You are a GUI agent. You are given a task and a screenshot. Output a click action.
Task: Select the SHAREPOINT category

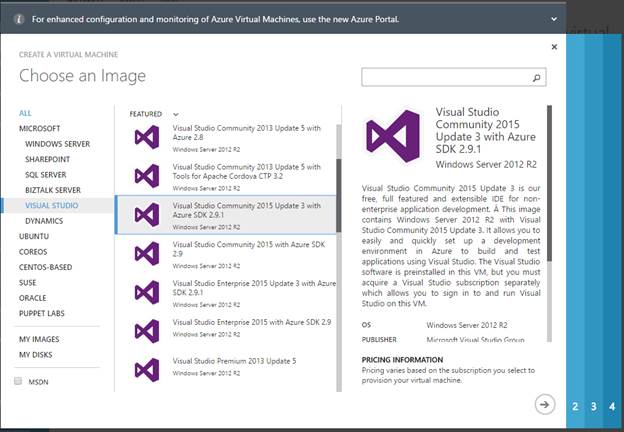(47, 159)
